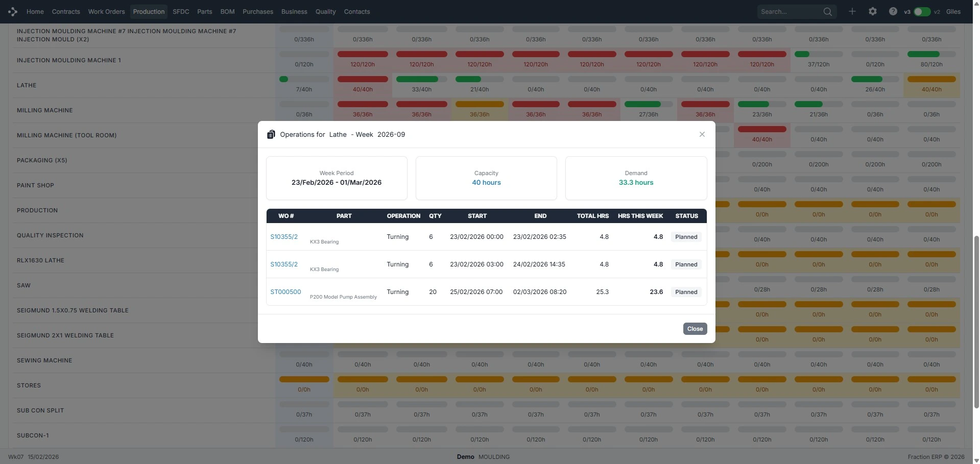Open the Work Orders menu
The width and height of the screenshot is (980, 464).
pos(106,12)
